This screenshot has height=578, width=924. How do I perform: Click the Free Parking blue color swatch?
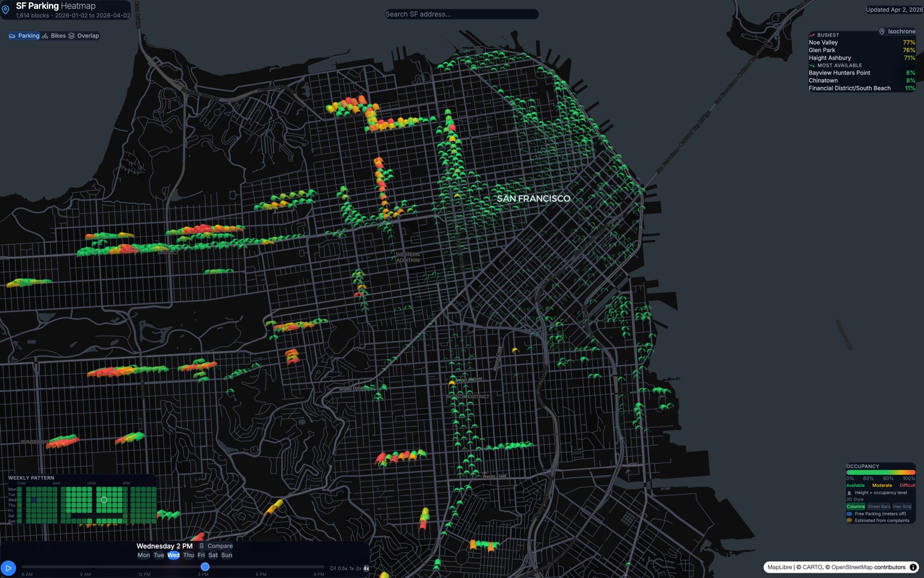(x=850, y=513)
